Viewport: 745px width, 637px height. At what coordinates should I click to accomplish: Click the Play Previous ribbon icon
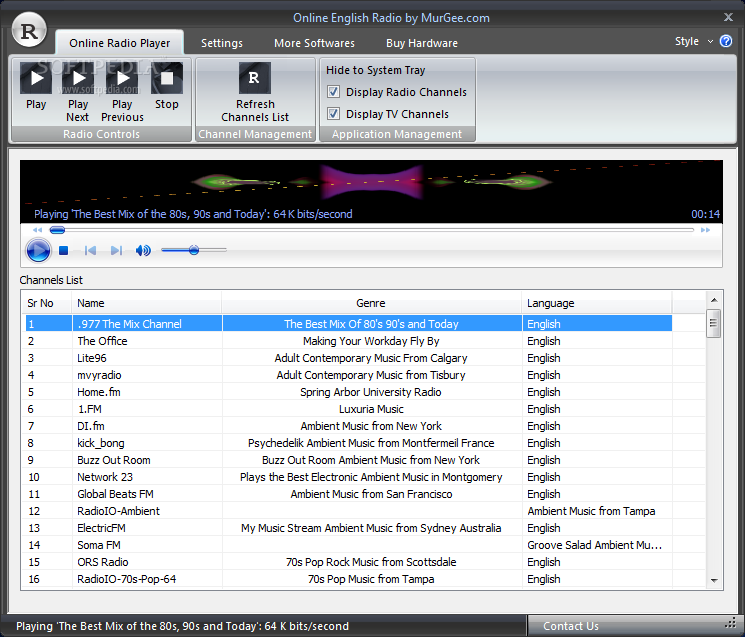(x=122, y=78)
